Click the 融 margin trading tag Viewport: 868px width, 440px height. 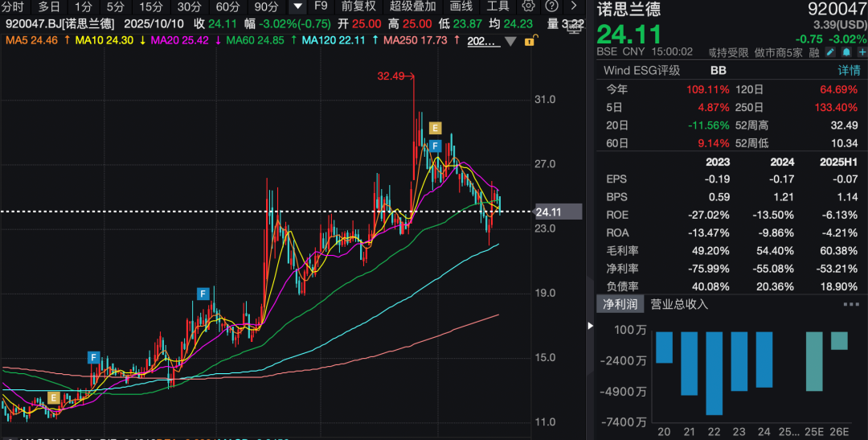(x=813, y=52)
